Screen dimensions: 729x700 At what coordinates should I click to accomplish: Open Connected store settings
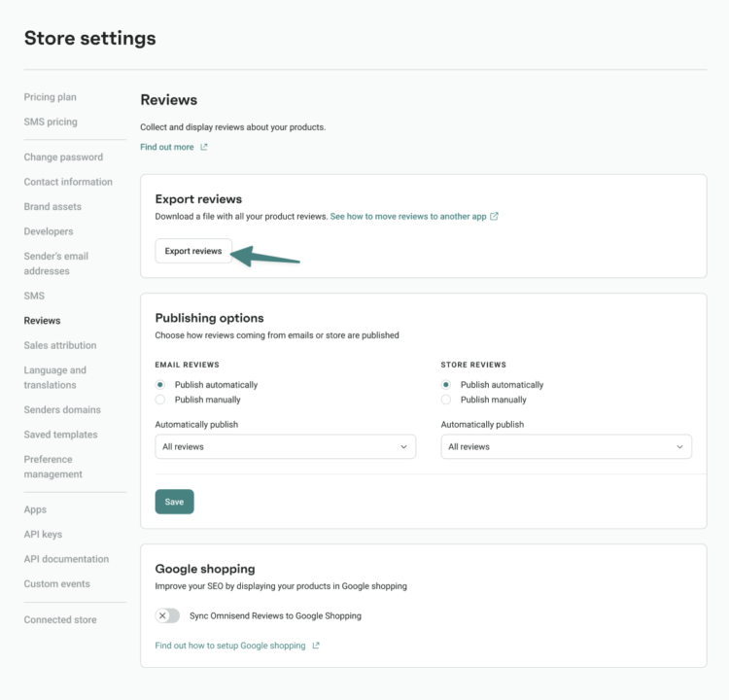pyautogui.click(x=60, y=619)
